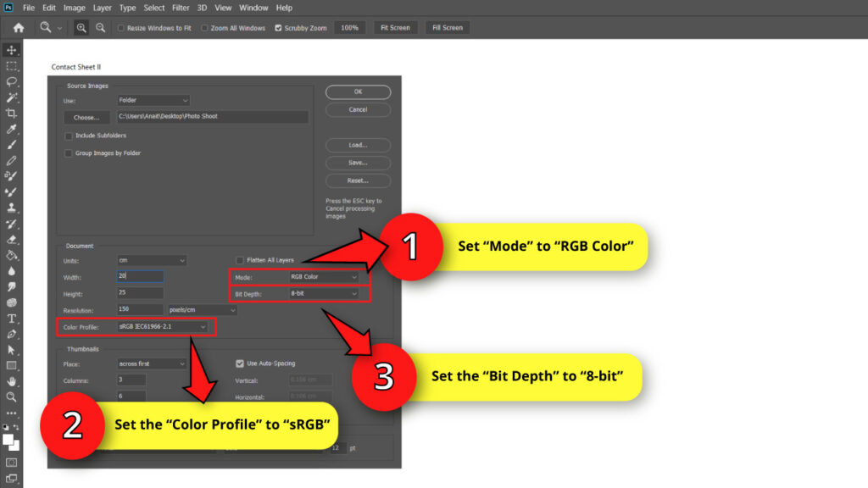Select the Zoom tool in the toolbar
The image size is (868, 488).
(x=12, y=396)
